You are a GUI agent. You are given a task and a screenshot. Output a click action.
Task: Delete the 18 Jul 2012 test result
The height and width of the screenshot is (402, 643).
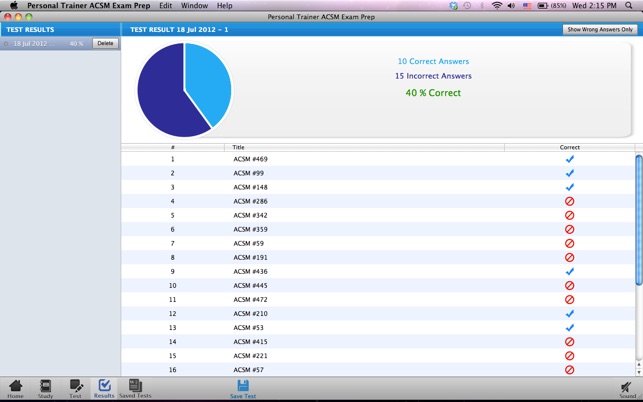(x=105, y=44)
